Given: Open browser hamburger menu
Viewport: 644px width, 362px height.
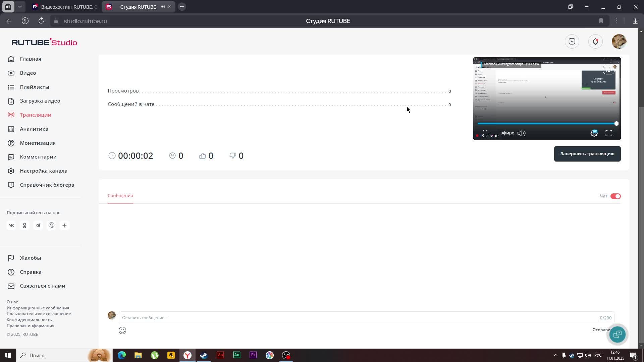Looking at the screenshot, I should click(587, 7).
